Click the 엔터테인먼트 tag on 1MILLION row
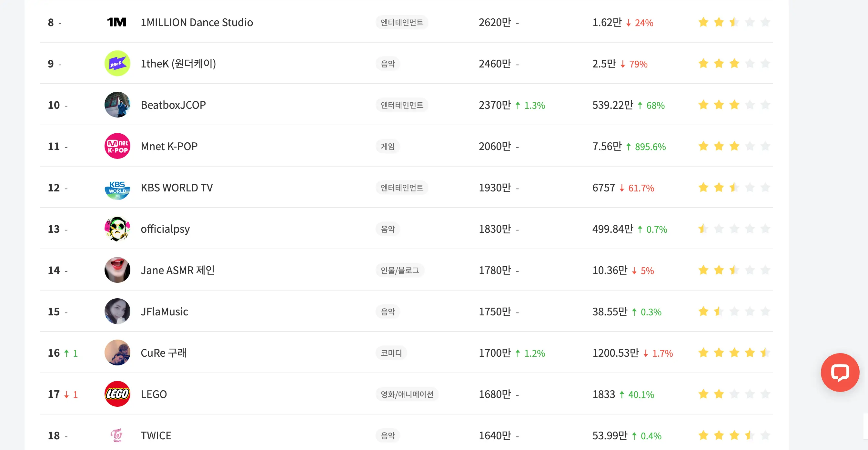This screenshot has width=868, height=450. (x=402, y=22)
